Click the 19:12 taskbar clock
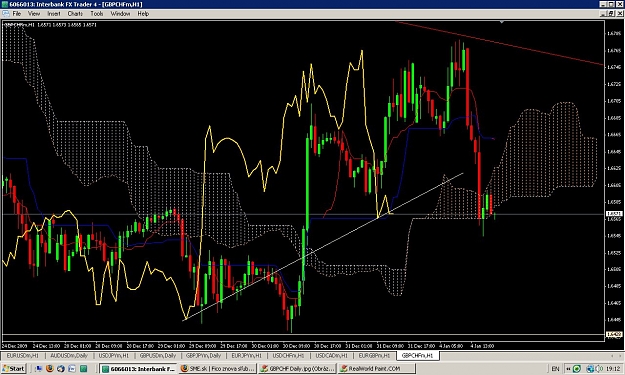The width and height of the screenshot is (625, 375). tap(613, 369)
